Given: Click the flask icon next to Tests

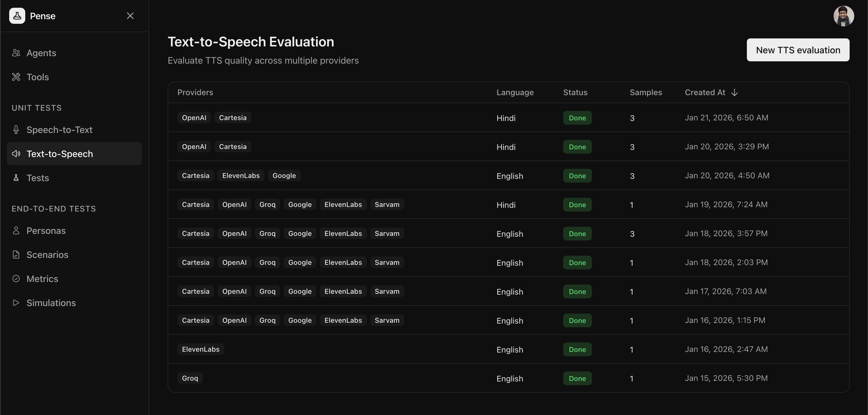Looking at the screenshot, I should (x=16, y=178).
